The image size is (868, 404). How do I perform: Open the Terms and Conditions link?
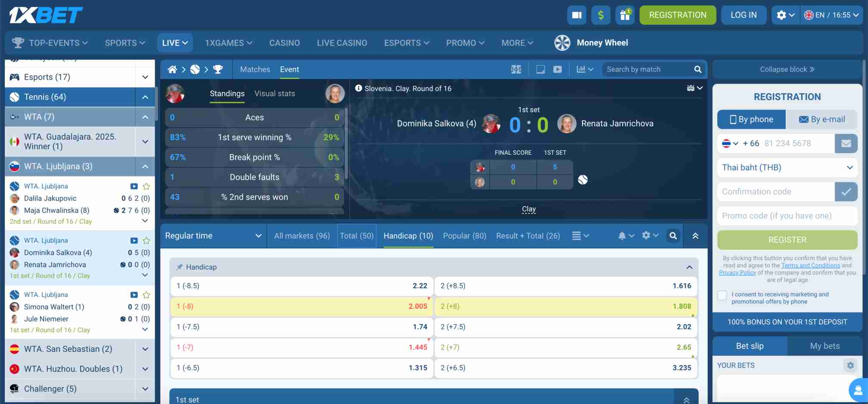point(811,265)
